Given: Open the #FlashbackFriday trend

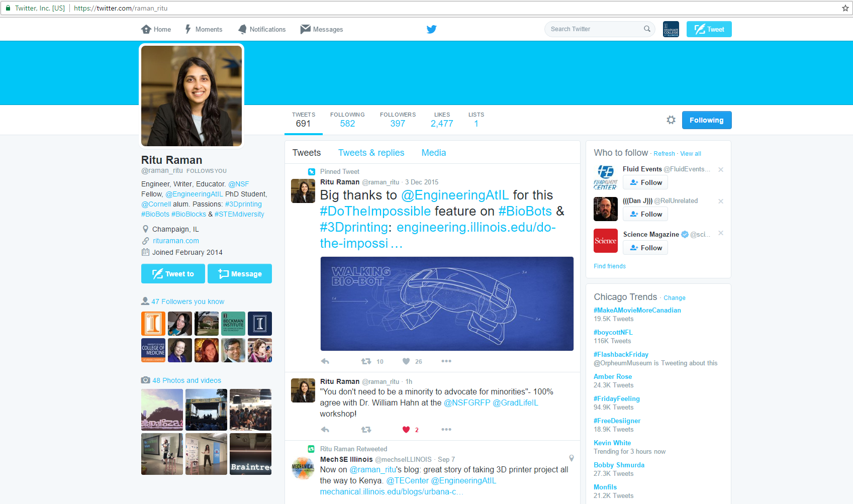Looking at the screenshot, I should click(621, 354).
